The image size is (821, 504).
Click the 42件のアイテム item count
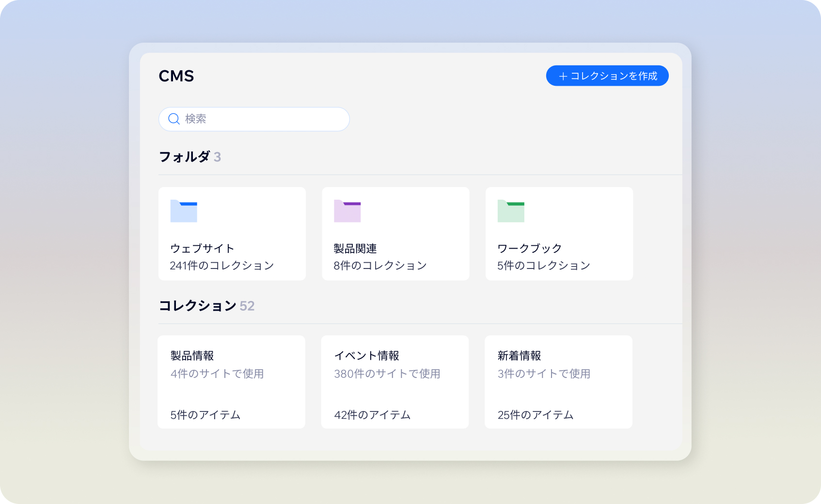tap(372, 415)
